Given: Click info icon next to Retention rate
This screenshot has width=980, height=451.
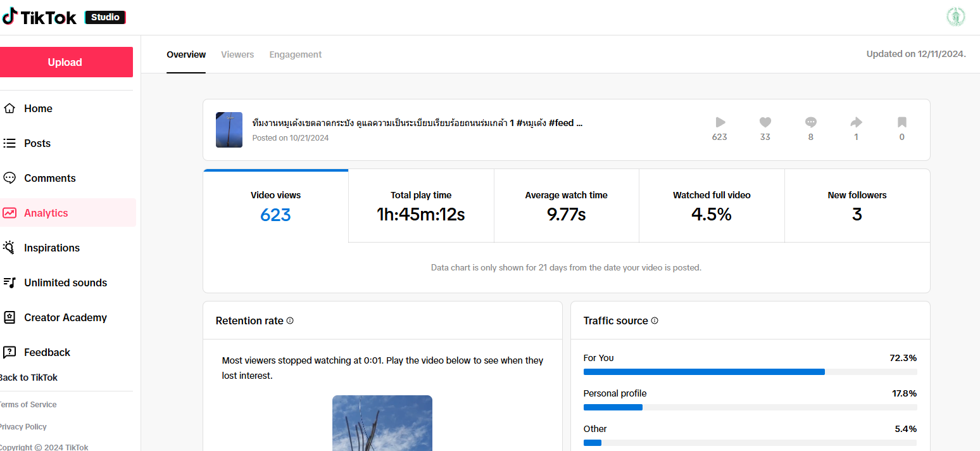Looking at the screenshot, I should 290,321.
